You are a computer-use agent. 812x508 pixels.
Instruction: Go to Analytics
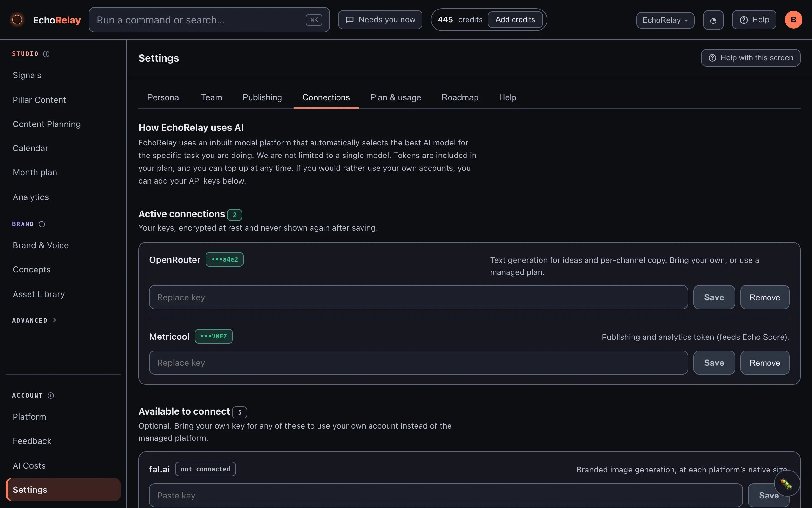point(63,197)
